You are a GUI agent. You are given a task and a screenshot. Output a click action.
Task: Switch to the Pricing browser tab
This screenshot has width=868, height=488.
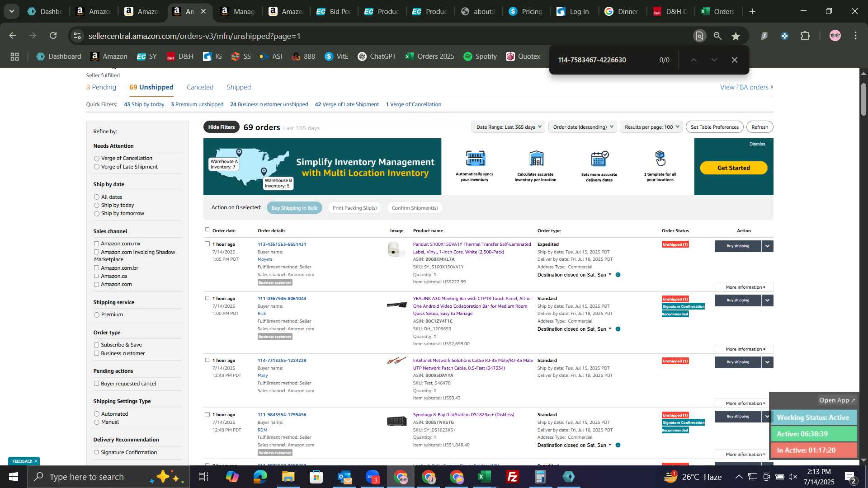pyautogui.click(x=526, y=11)
